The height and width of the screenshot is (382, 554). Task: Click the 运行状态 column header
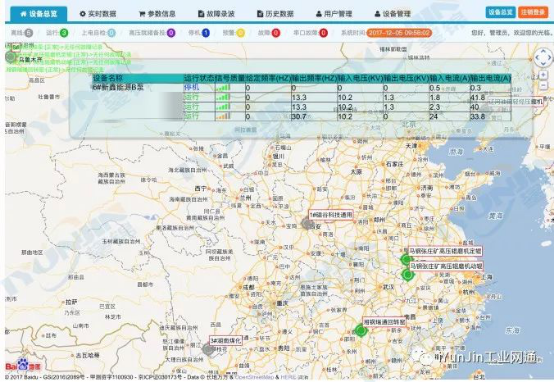(199, 78)
